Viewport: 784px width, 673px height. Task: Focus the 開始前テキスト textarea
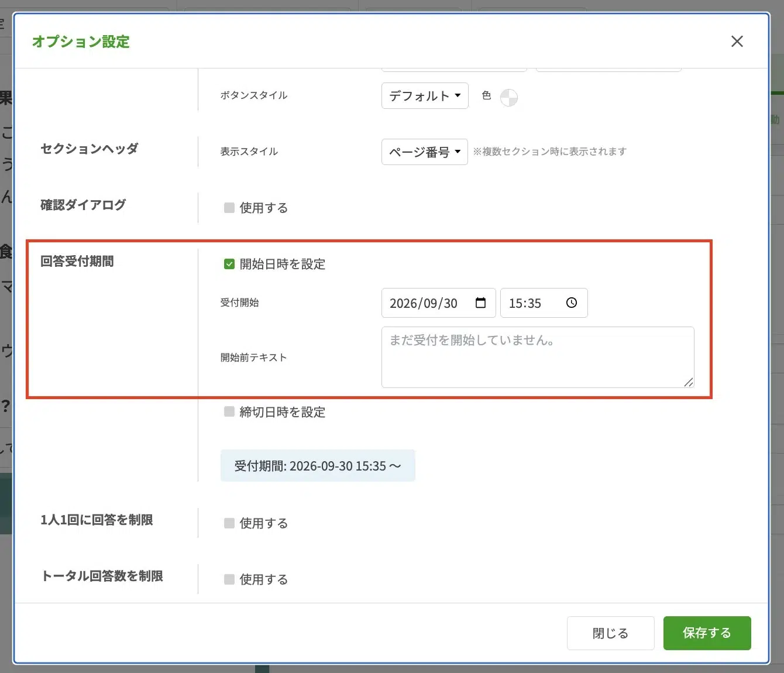coord(538,357)
